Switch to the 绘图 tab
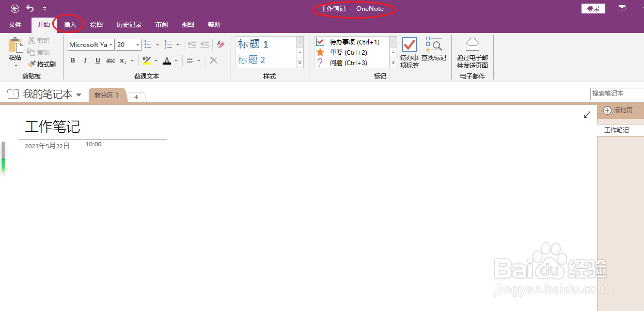 tap(96, 25)
